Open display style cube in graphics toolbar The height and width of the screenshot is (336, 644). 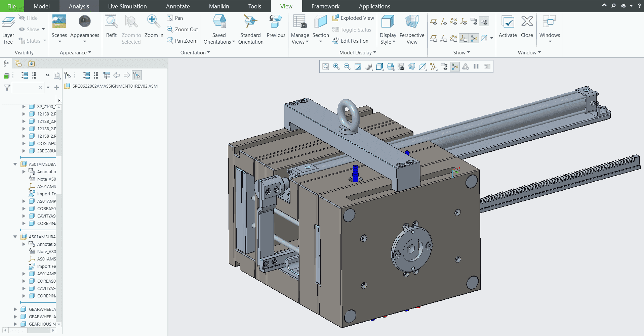379,66
